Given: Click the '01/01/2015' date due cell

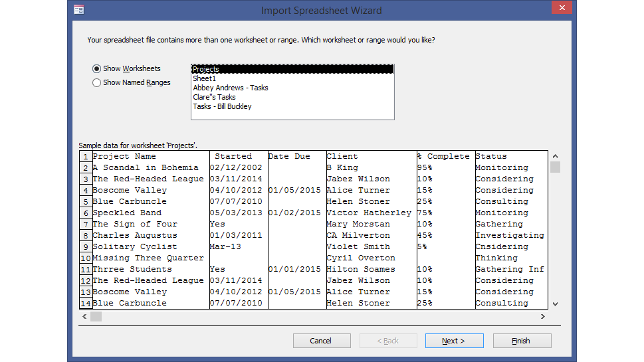Looking at the screenshot, I should tap(297, 269).
